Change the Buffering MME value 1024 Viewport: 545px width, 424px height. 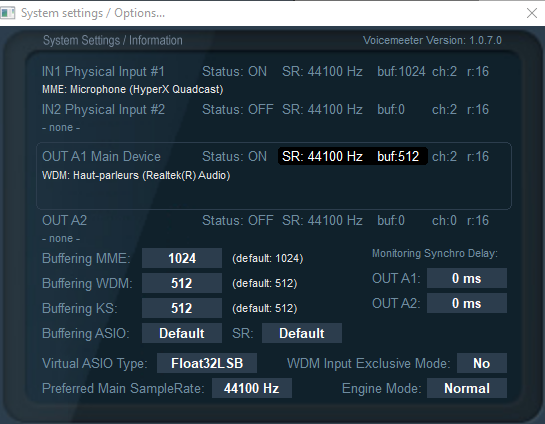tap(182, 258)
